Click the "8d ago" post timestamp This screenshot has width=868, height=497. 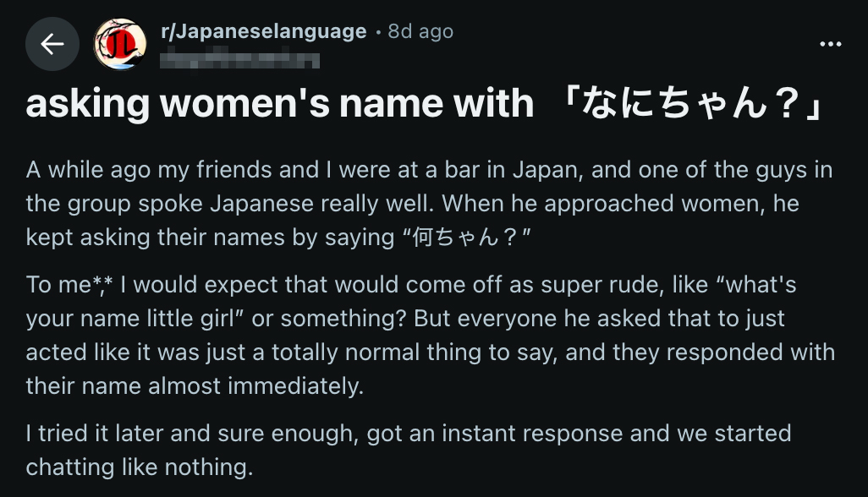[420, 31]
